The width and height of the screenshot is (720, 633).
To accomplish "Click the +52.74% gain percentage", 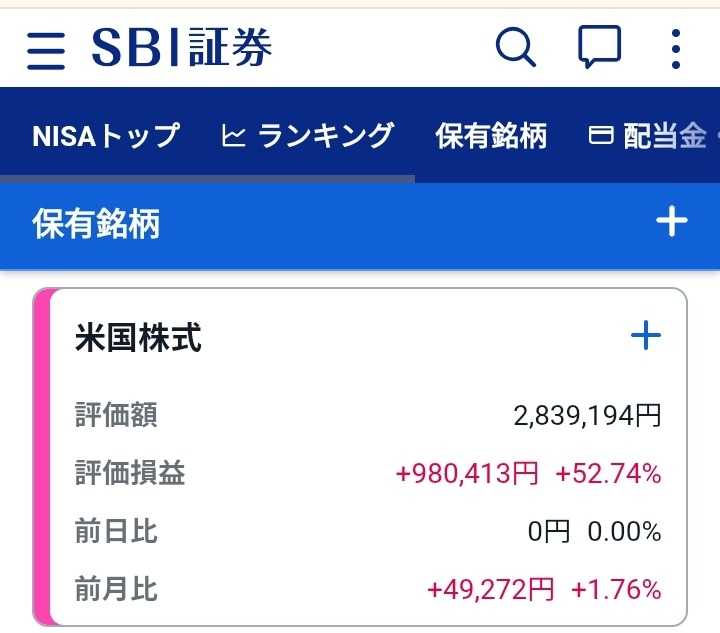I will coord(608,474).
